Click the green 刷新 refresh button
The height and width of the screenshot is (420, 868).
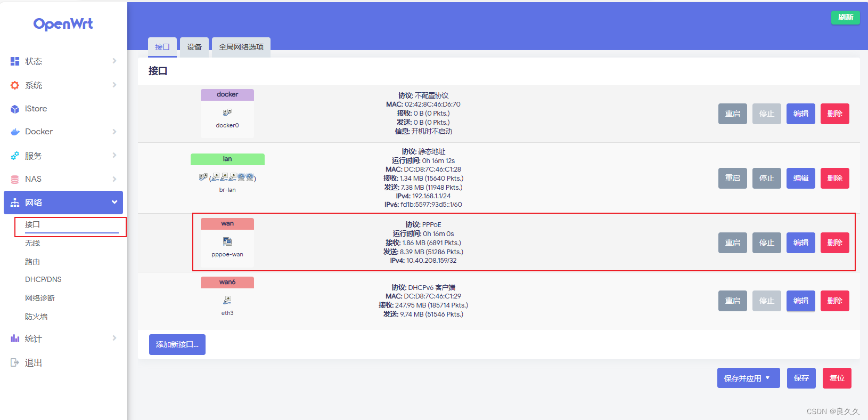[x=846, y=17]
